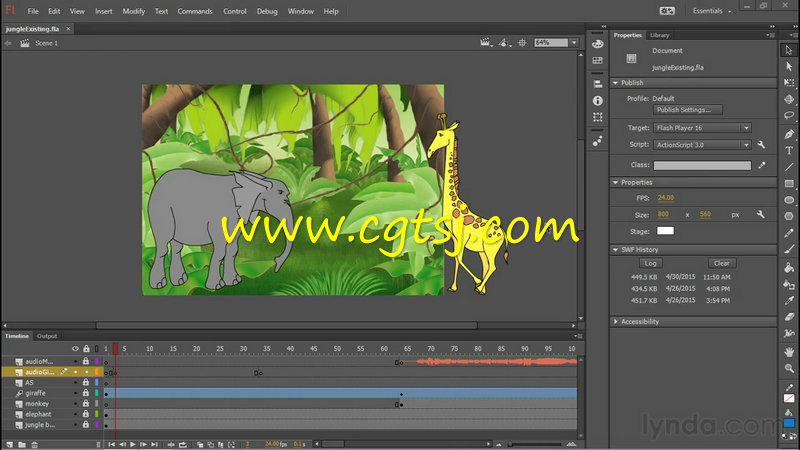Open the Edit Scene dropdown icon
Viewport: 800px width, 450px height.
tap(486, 43)
